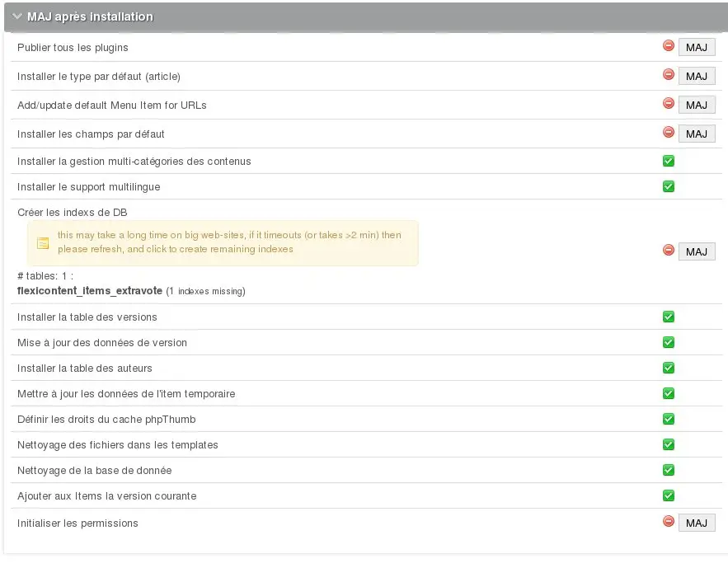Image resolution: width=728 pixels, height=568 pixels.
Task: Collapse the MAJ après installation panel chevron
Action: tap(17, 16)
